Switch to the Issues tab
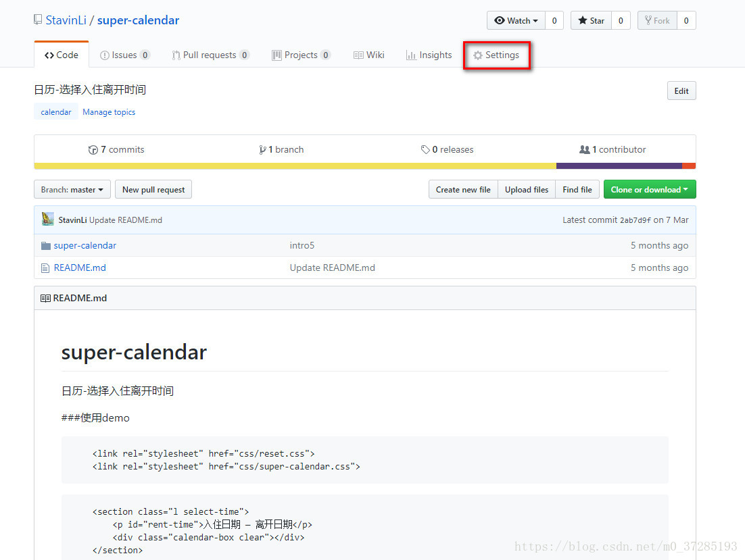745x560 pixels. pyautogui.click(x=125, y=55)
